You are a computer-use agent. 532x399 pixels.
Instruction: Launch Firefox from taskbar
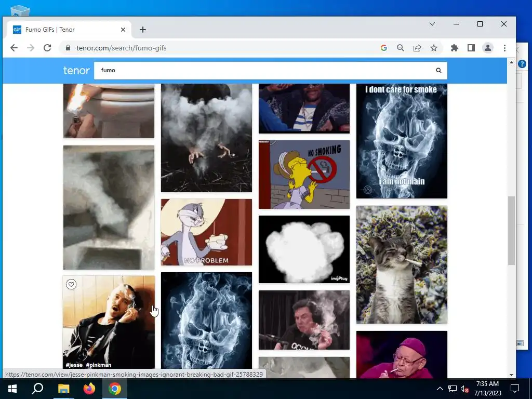tap(89, 389)
